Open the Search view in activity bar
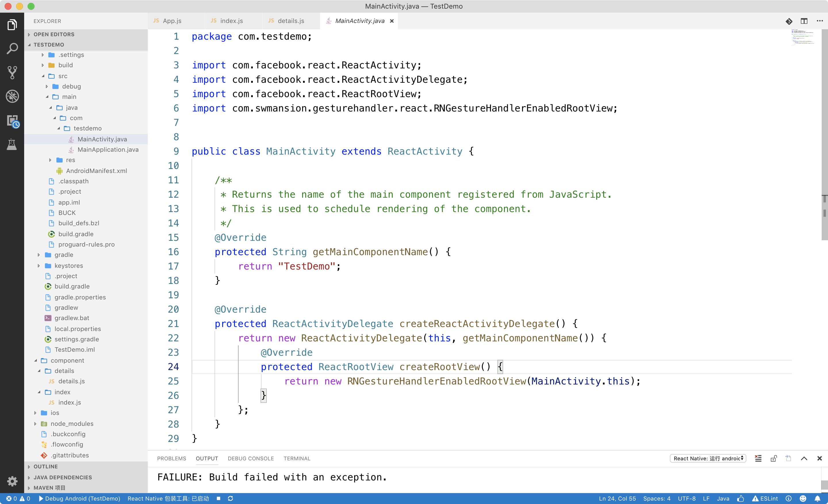The image size is (828, 504). [12, 48]
